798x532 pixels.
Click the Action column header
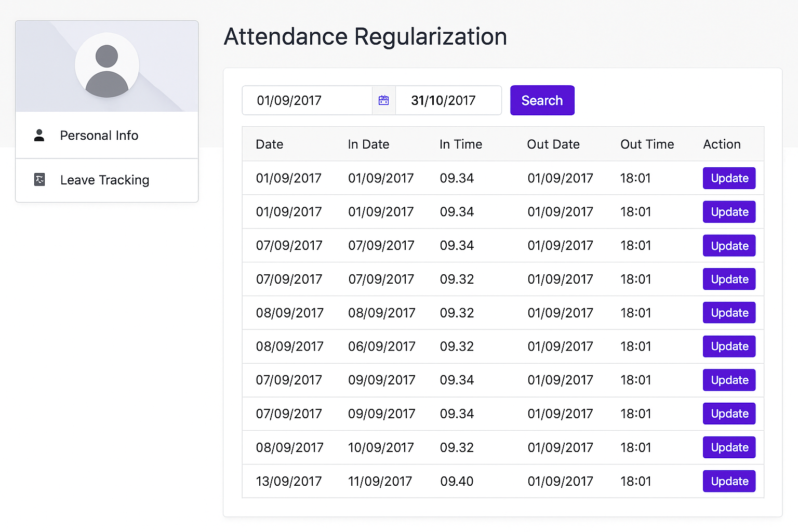click(x=722, y=144)
